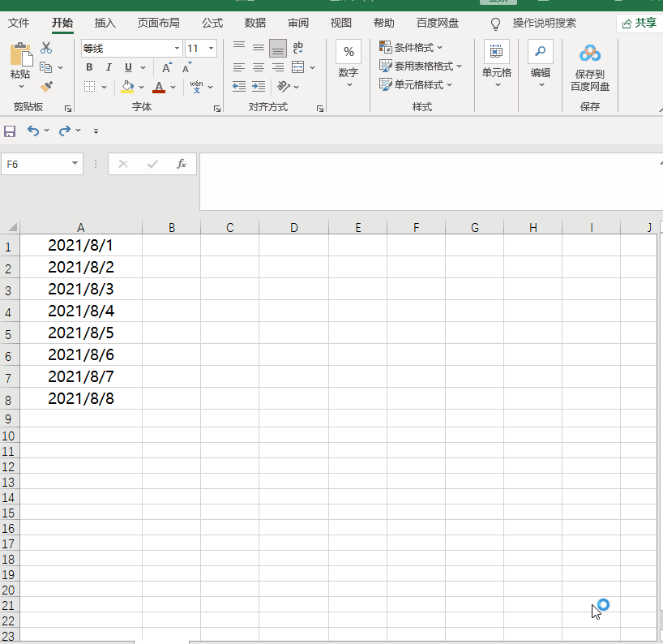Screen dimensions: 663x644
Task: Click the cell borders icon
Action: (89, 87)
